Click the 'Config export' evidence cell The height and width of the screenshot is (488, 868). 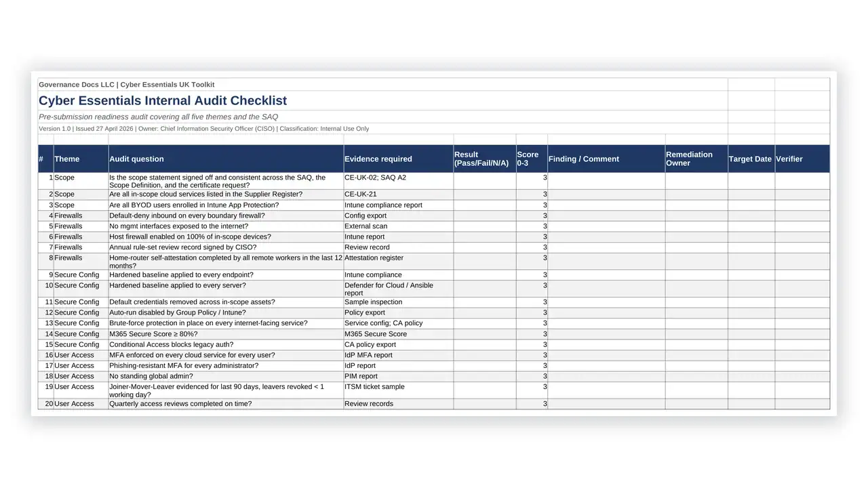pyautogui.click(x=399, y=216)
